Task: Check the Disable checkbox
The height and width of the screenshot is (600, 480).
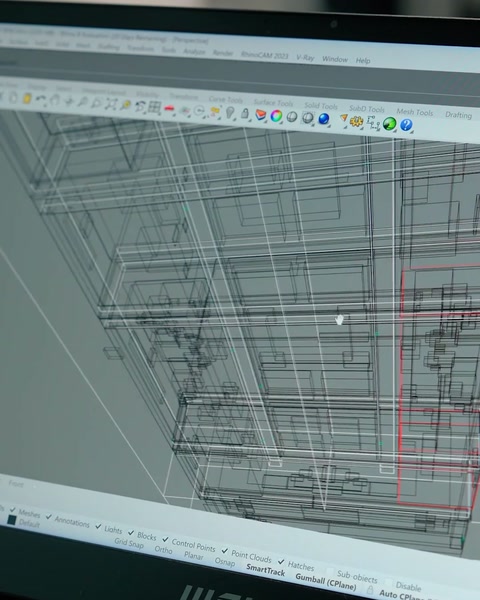Action: tap(389, 583)
